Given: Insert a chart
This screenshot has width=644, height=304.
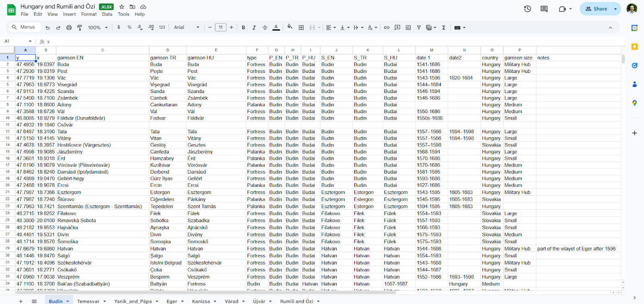Looking at the screenshot, I should click(408, 27).
